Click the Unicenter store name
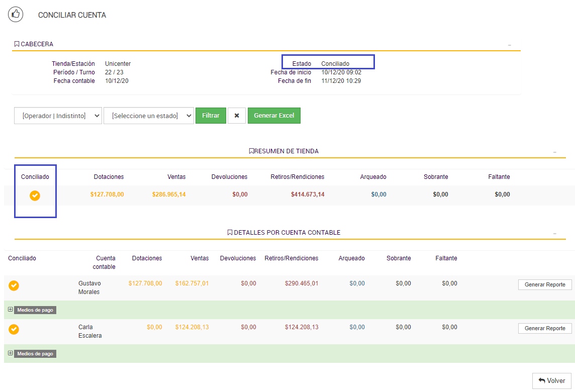The width and height of the screenshot is (575, 392). (x=118, y=63)
